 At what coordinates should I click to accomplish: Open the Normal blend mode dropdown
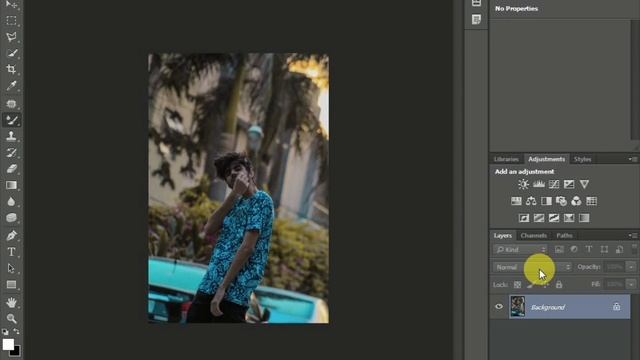[x=532, y=267]
